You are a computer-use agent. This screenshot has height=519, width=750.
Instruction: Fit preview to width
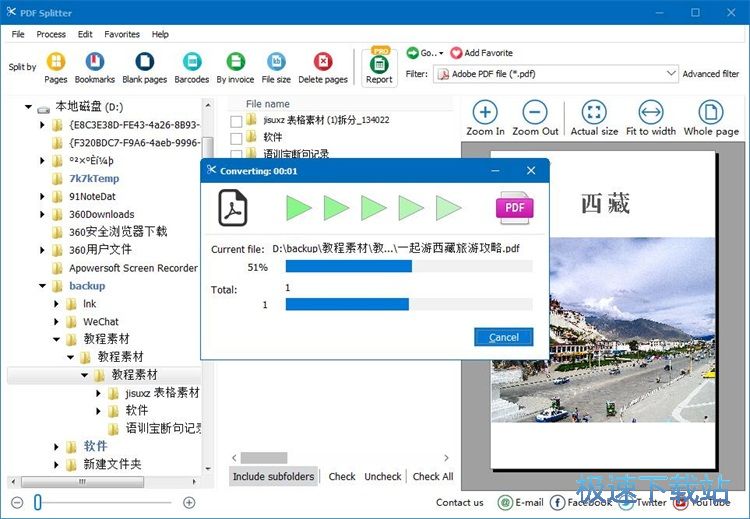651,118
